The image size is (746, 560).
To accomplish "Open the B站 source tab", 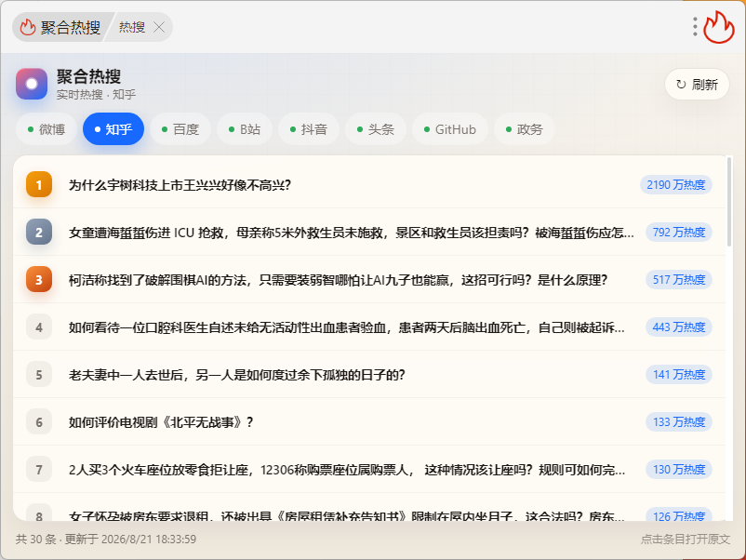I will [245, 129].
